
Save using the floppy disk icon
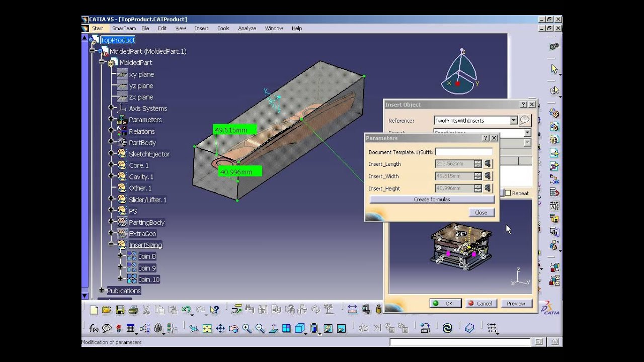tap(120, 310)
